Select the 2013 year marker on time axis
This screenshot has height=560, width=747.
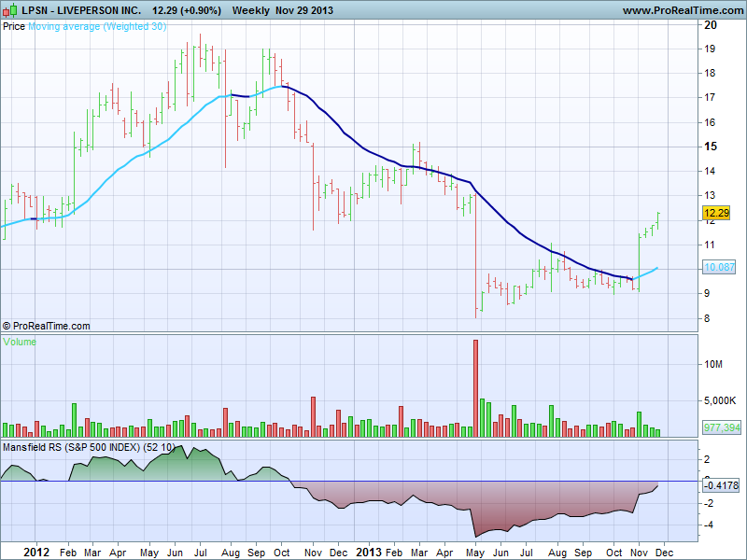point(367,552)
